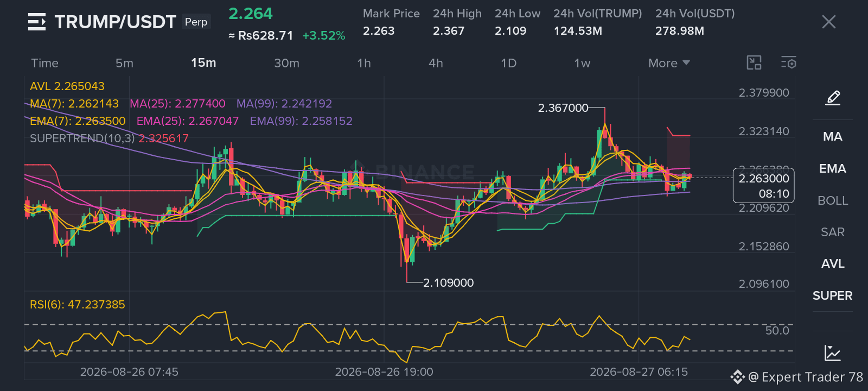868x391 pixels.
Task: Toggle the SUPER trend indicator
Action: point(833,296)
